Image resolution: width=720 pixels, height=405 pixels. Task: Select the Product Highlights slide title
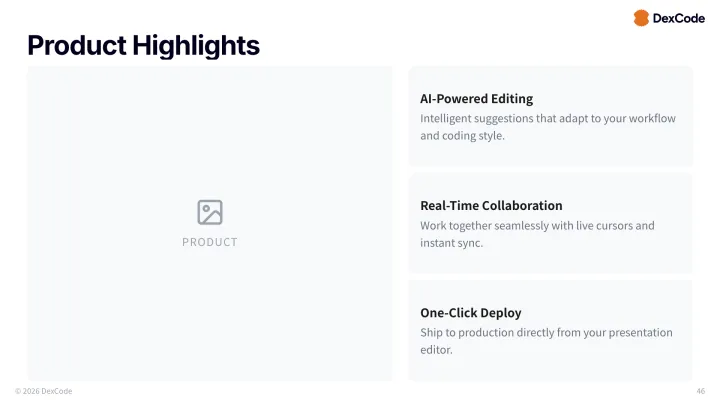tap(143, 45)
